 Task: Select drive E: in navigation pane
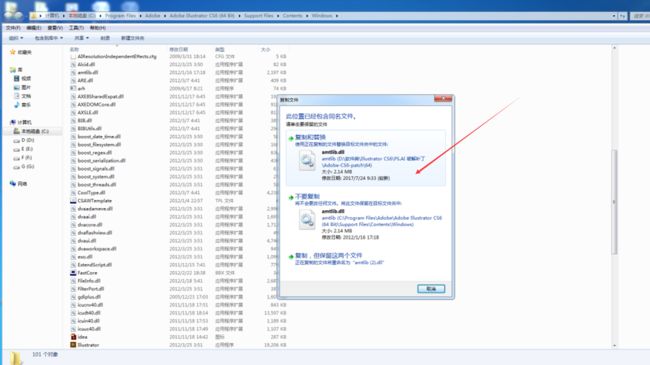(24, 149)
